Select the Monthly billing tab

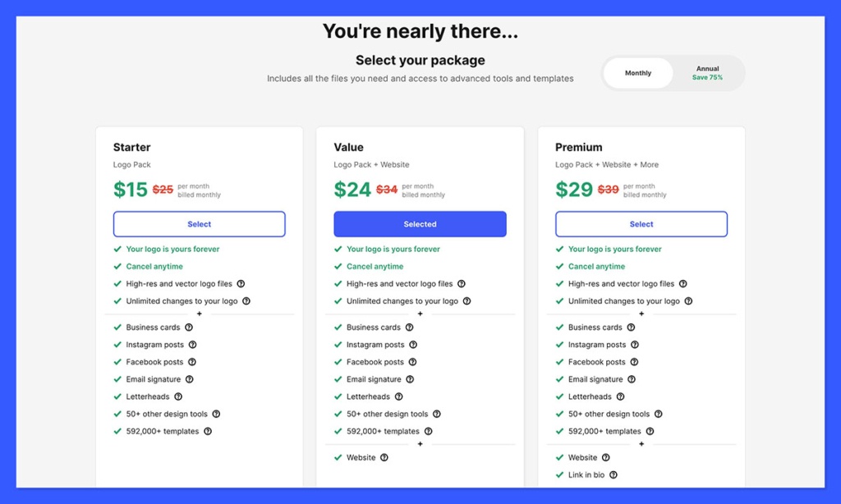click(x=637, y=72)
